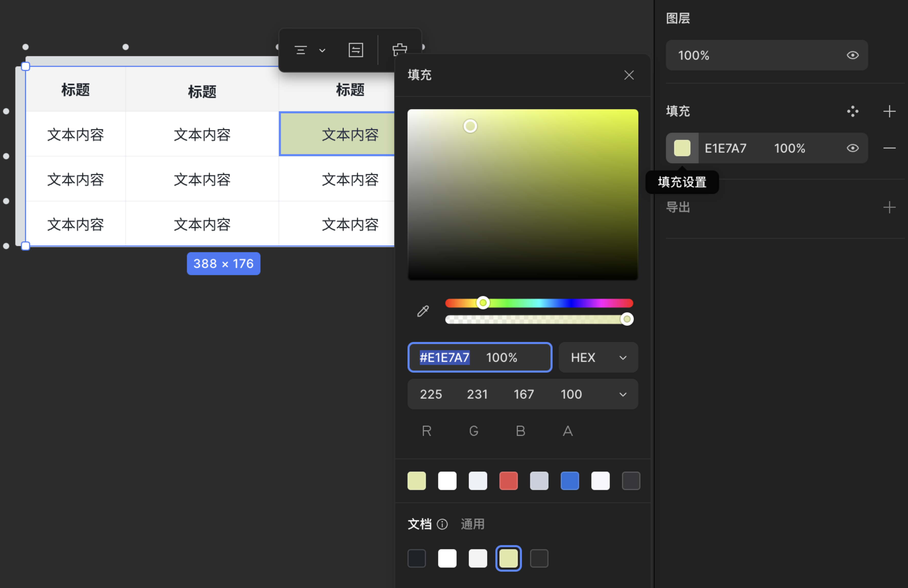Click the E1E7A7 hex value in fill row
The height and width of the screenshot is (588, 908).
pyautogui.click(x=725, y=148)
